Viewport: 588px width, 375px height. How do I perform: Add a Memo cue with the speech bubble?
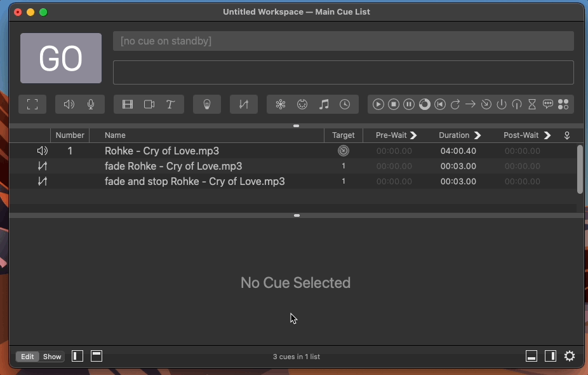tap(547, 104)
